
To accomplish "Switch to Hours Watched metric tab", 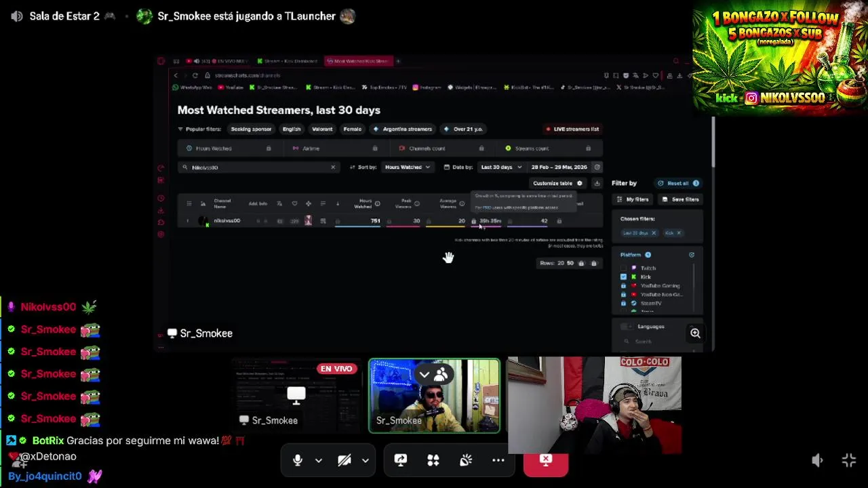I will [x=229, y=148].
